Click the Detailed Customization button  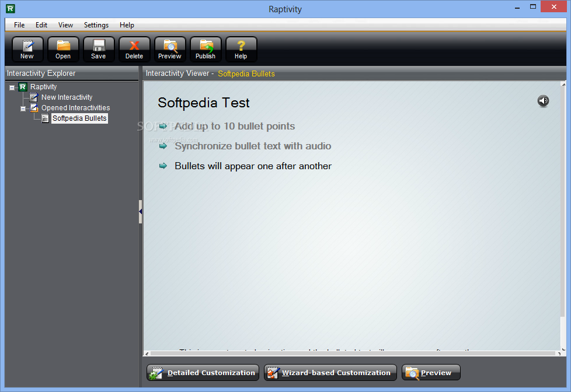click(203, 373)
